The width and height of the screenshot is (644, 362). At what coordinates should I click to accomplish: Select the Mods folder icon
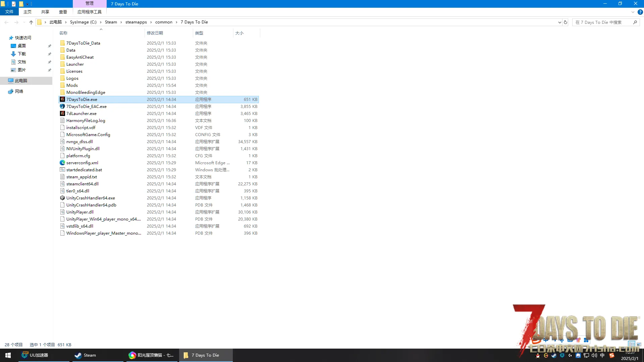(62, 85)
